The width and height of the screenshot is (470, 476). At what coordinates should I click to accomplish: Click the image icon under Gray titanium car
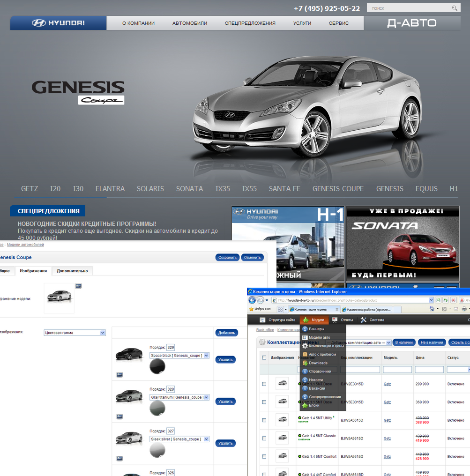point(119,417)
